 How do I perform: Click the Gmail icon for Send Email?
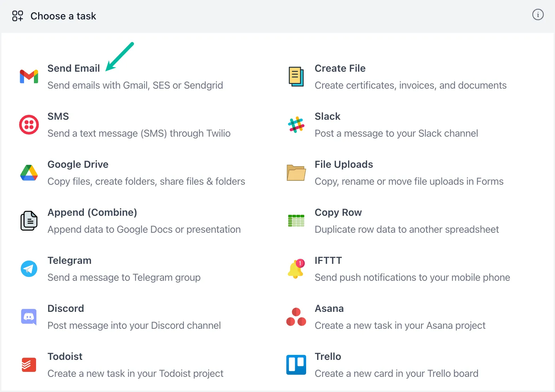pos(29,77)
